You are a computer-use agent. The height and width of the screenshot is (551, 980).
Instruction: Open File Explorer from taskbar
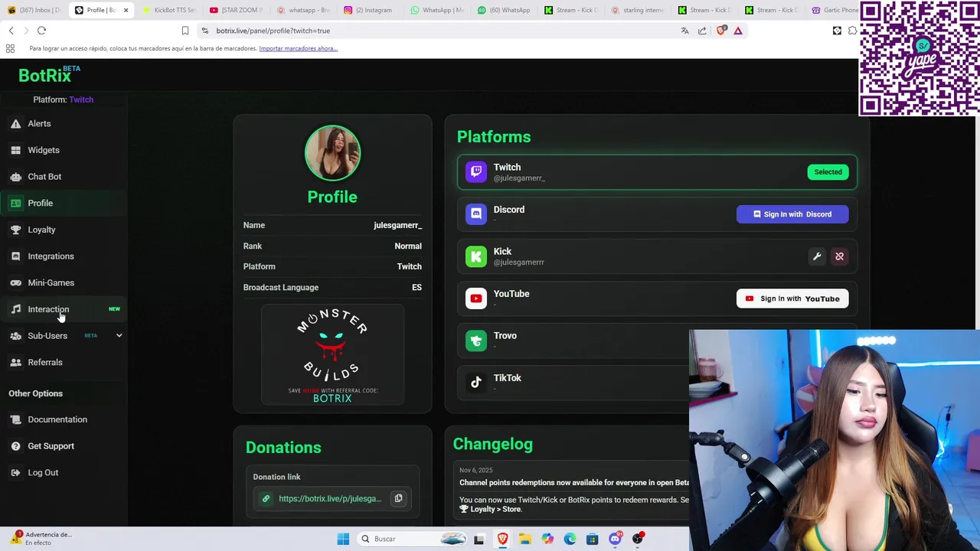(524, 539)
